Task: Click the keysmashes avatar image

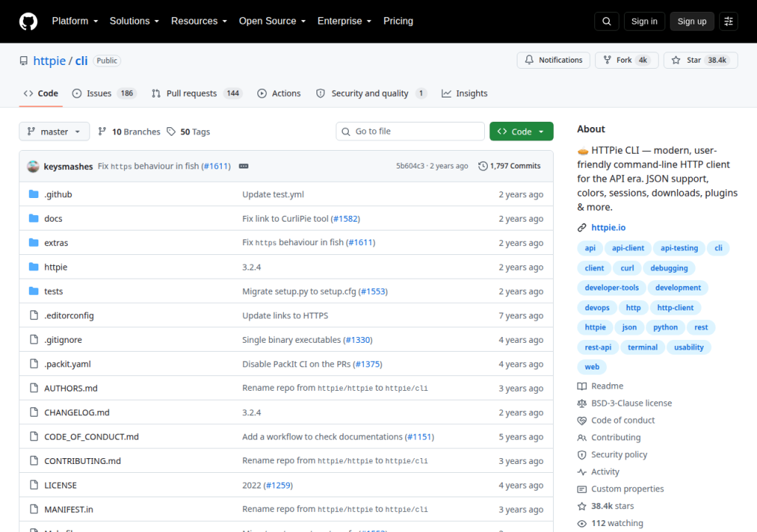Action: click(x=33, y=166)
